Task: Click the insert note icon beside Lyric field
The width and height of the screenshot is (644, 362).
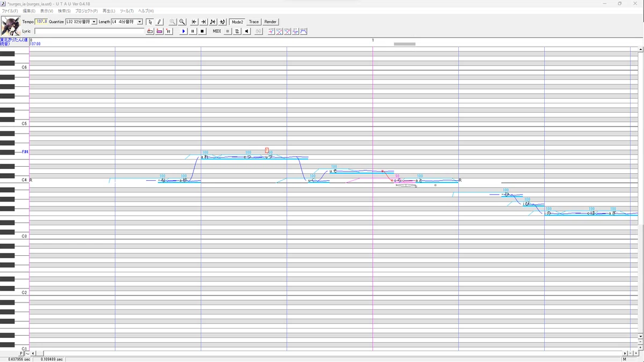Action: click(x=150, y=31)
